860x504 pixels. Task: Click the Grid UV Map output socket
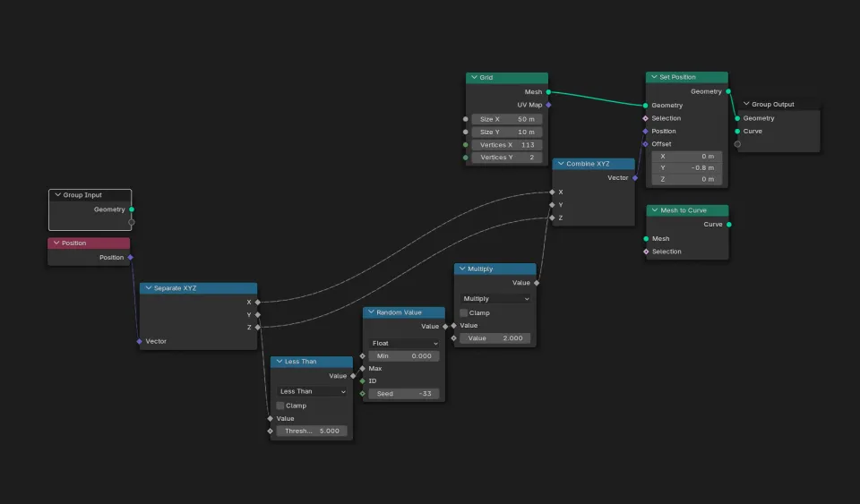click(x=548, y=105)
